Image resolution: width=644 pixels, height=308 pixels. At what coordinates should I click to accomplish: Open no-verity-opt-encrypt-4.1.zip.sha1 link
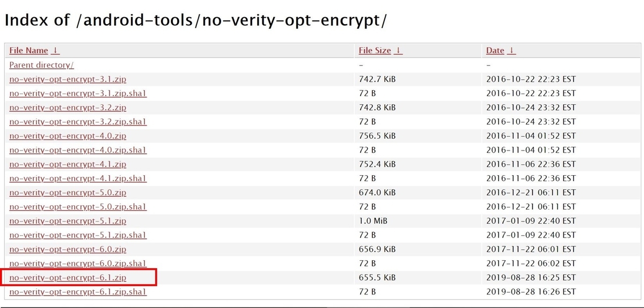pos(78,178)
